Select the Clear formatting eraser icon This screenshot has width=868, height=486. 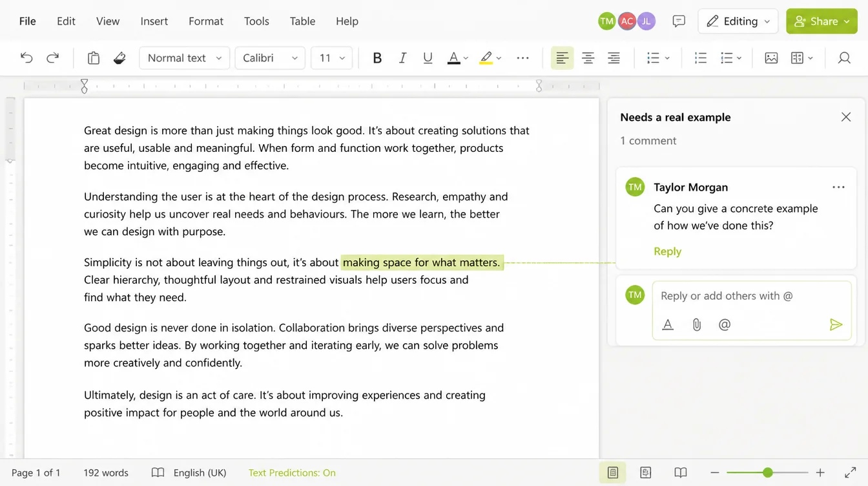[x=119, y=58]
